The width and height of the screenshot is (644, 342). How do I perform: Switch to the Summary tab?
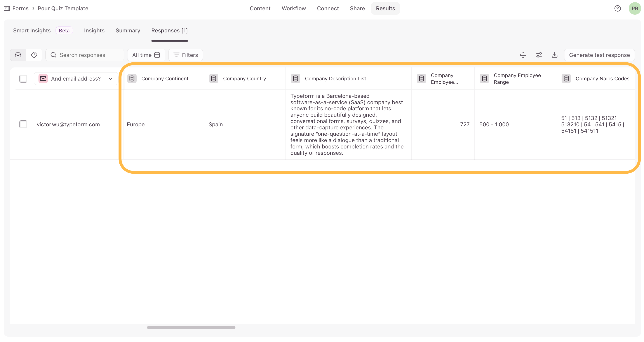(128, 31)
